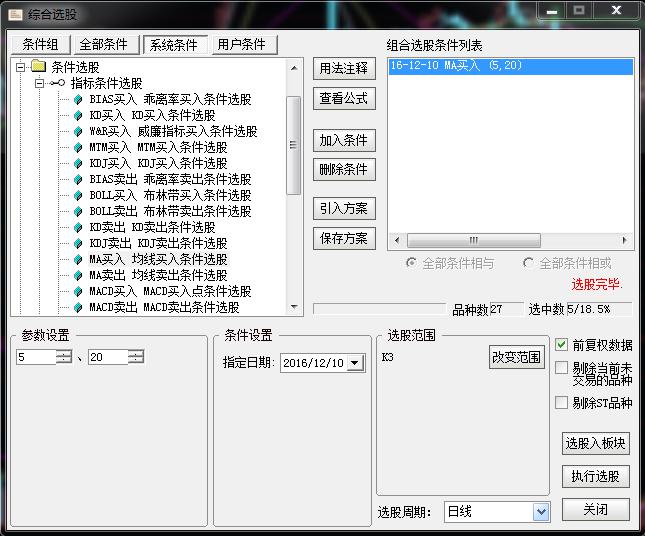Click the node icon of 指标条件选股

click(x=57, y=83)
